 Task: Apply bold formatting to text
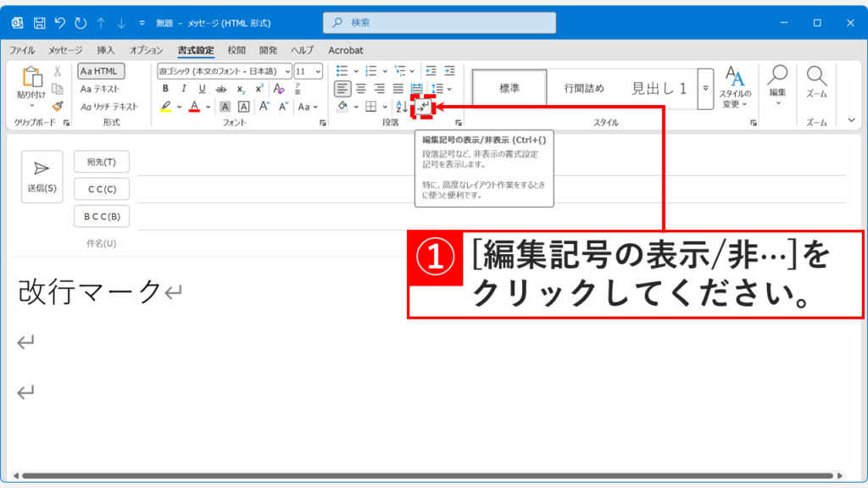click(x=165, y=87)
